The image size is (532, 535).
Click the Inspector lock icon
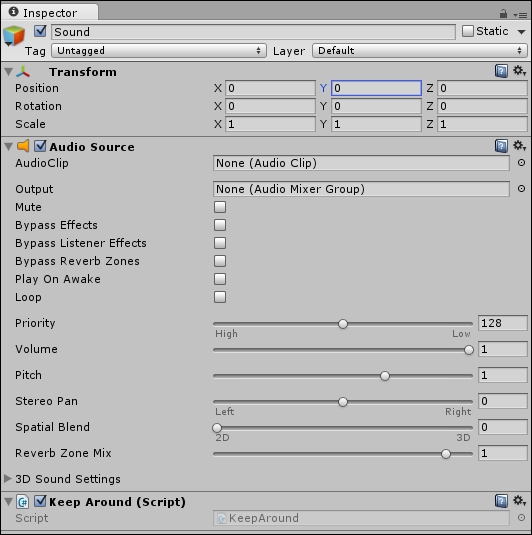503,14
